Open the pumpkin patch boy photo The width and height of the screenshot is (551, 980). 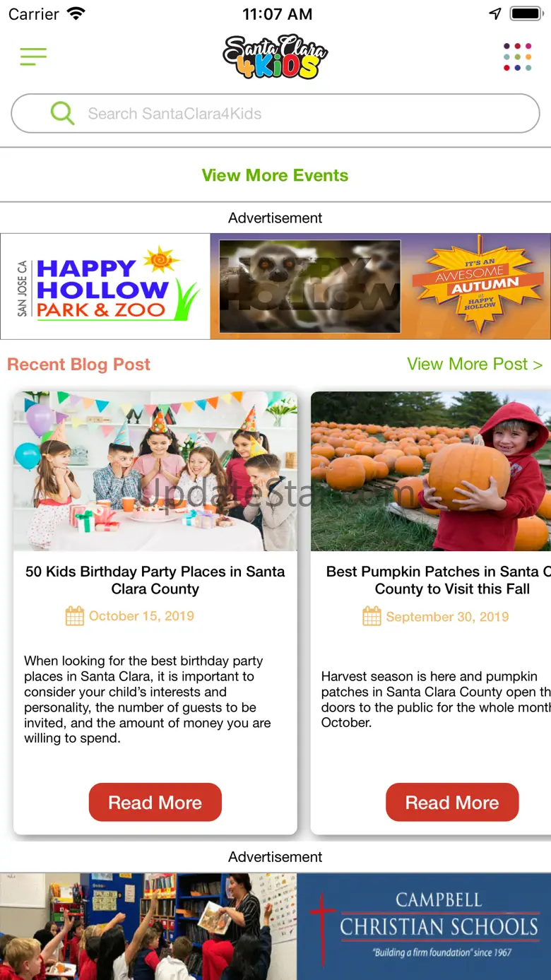431,471
